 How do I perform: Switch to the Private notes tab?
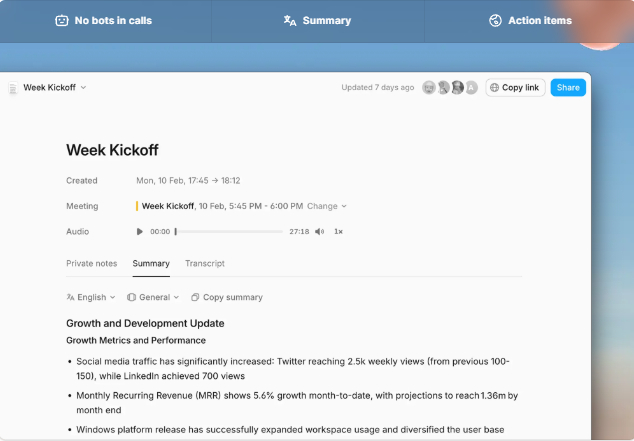[92, 264]
